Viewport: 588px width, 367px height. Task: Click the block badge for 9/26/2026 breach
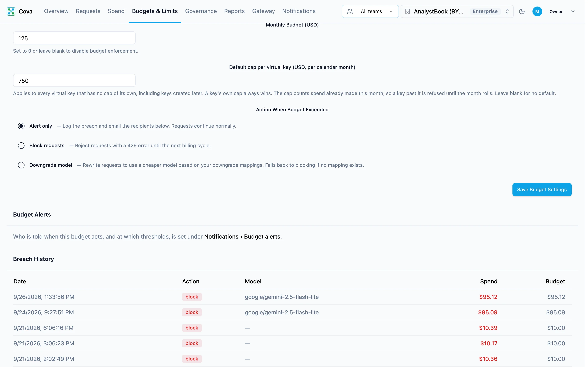point(192,297)
